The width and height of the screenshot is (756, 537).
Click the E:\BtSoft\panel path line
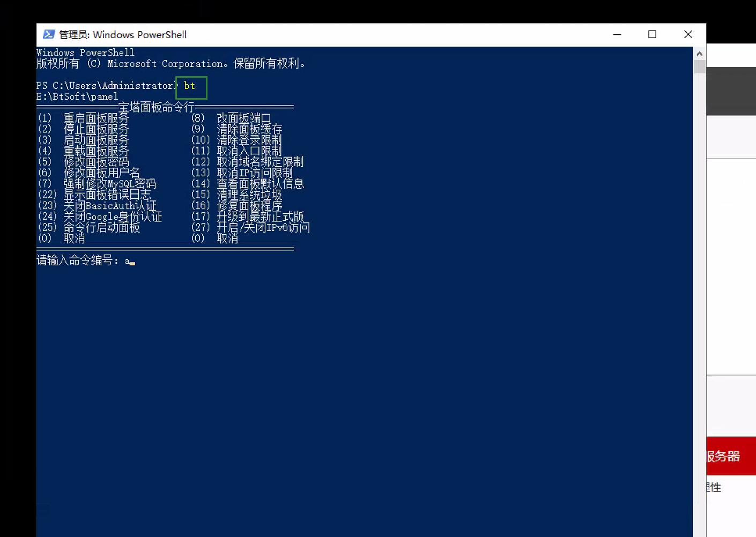(77, 96)
